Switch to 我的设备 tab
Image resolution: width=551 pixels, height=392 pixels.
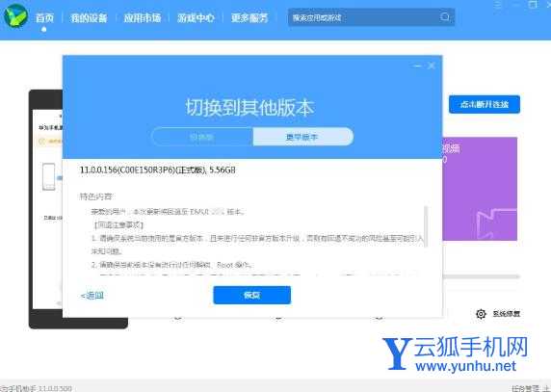coord(89,18)
